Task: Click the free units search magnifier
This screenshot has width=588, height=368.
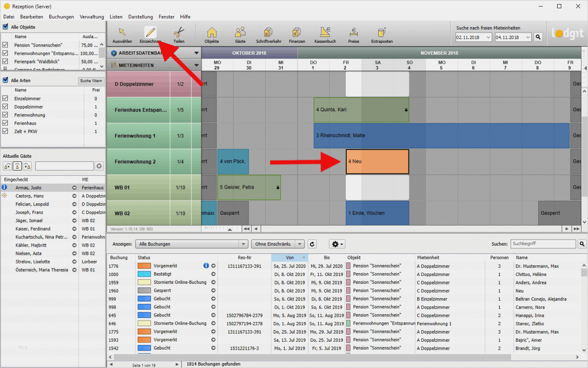Action: pos(538,37)
